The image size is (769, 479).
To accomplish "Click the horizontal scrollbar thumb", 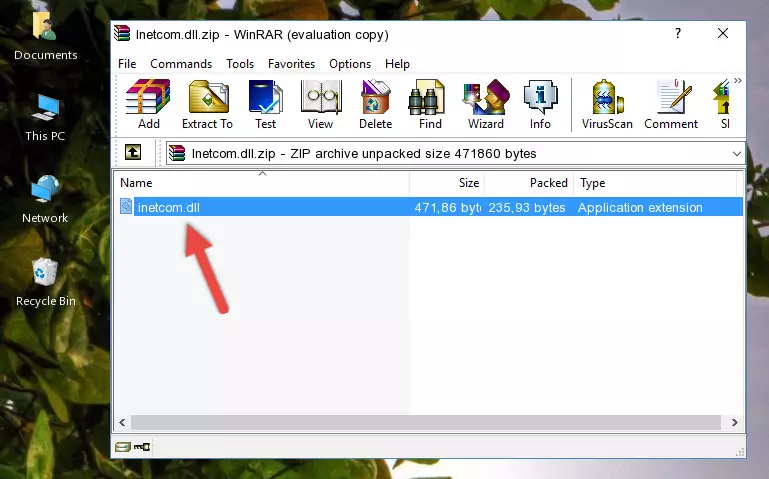I will 426,422.
